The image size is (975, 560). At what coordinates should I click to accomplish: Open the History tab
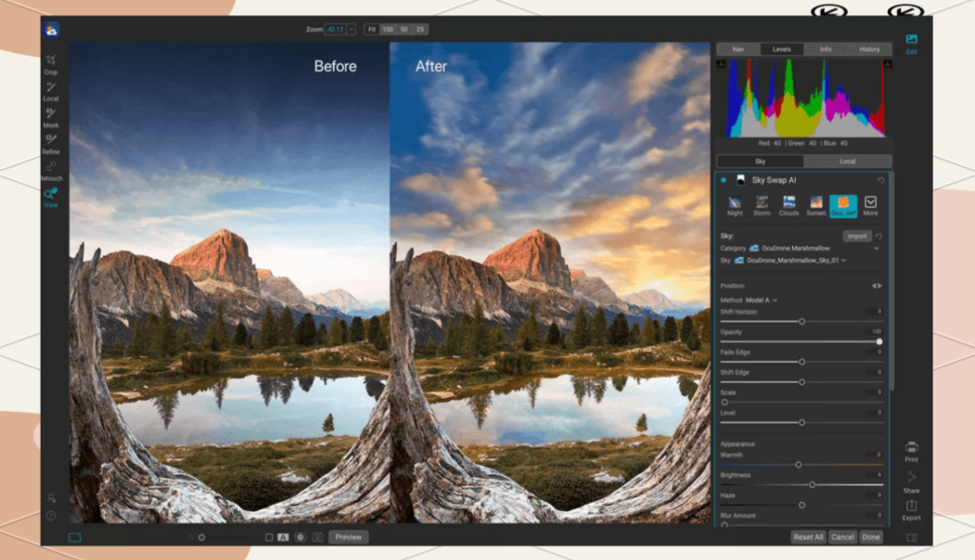point(869,49)
